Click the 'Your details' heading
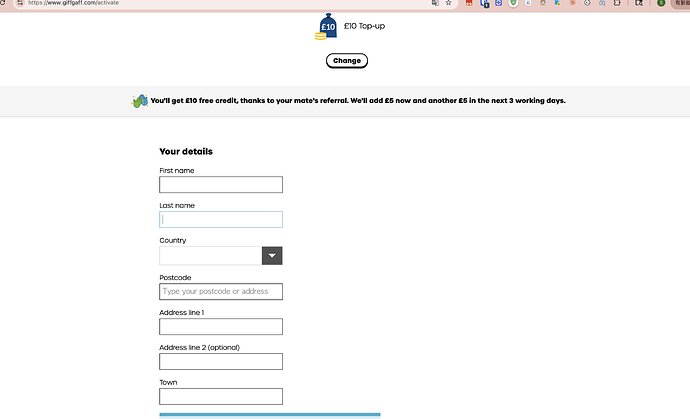This screenshot has height=419, width=690. click(186, 151)
